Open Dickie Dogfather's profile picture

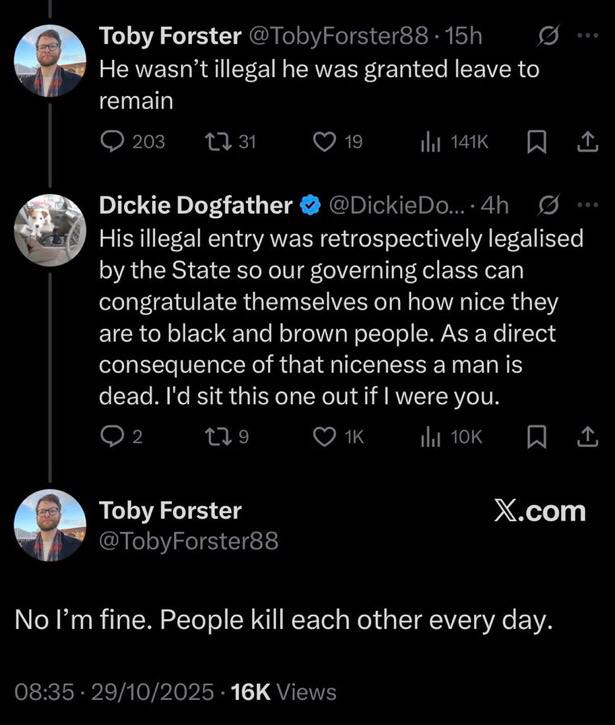(47, 230)
